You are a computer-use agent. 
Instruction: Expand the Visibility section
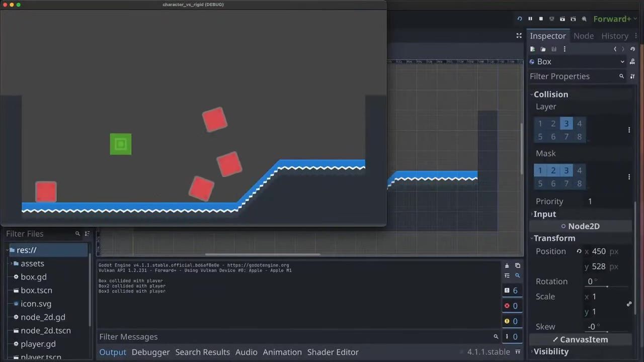550,351
